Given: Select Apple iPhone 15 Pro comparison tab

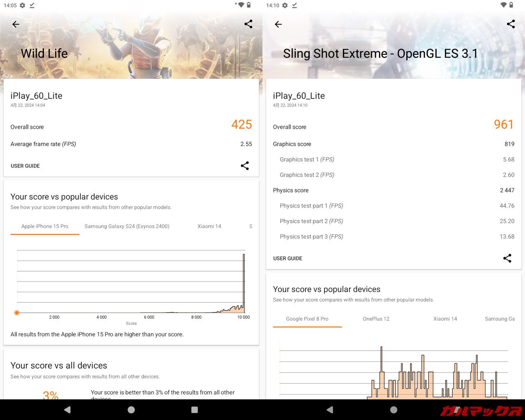Looking at the screenshot, I should point(45,226).
